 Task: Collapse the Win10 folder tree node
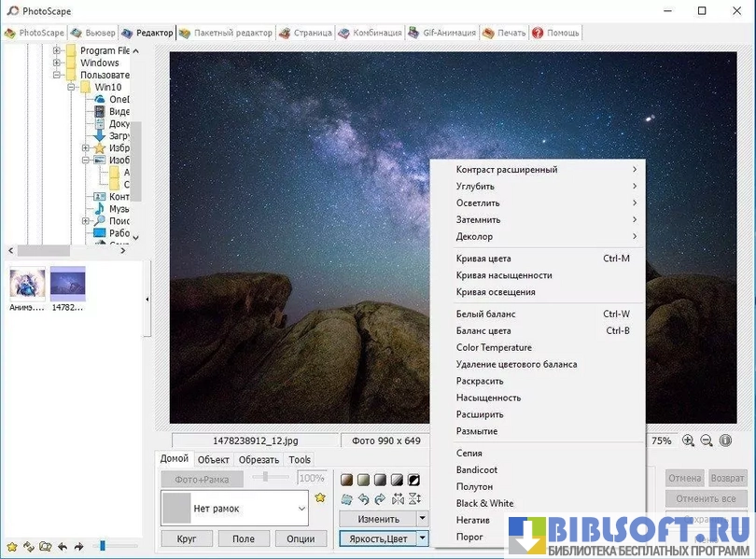coord(70,87)
